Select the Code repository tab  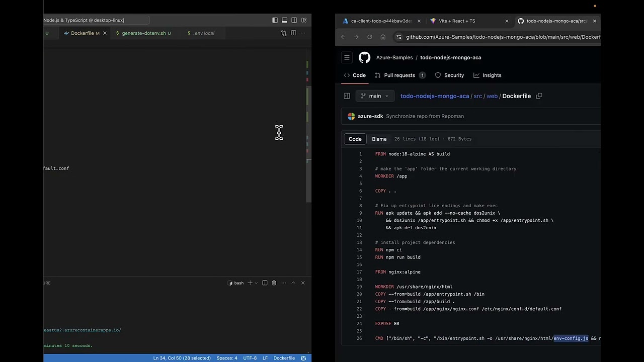tap(355, 75)
